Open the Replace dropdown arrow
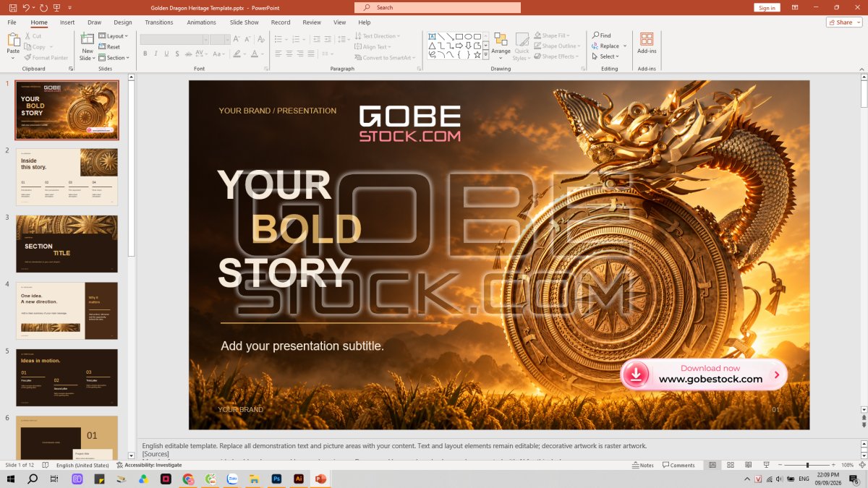 tap(625, 46)
